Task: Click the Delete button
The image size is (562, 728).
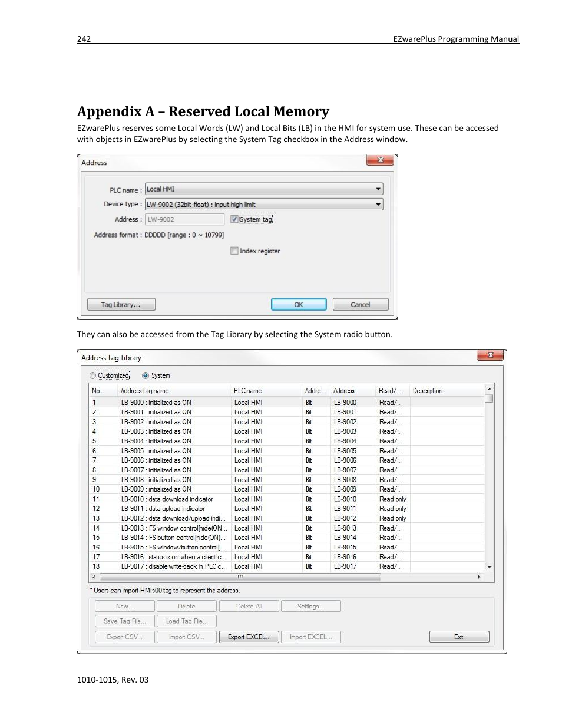Action: click(187, 606)
